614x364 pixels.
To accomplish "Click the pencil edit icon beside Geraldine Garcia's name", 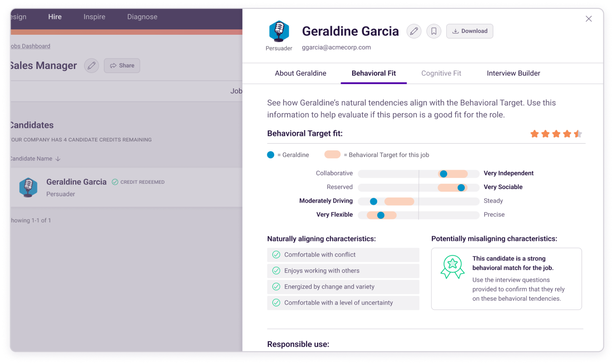I will tap(414, 31).
